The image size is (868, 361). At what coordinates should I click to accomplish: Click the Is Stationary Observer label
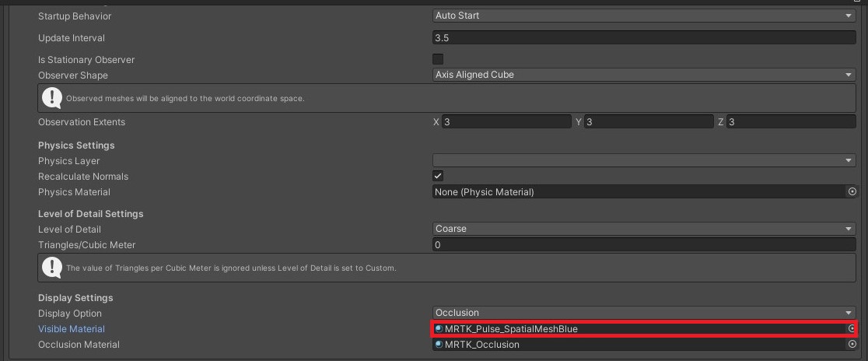86,59
